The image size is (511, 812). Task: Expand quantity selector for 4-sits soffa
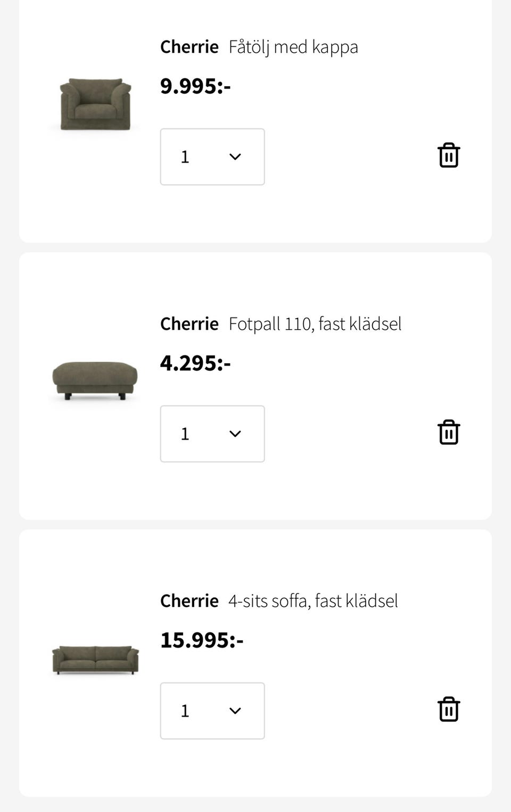point(212,711)
